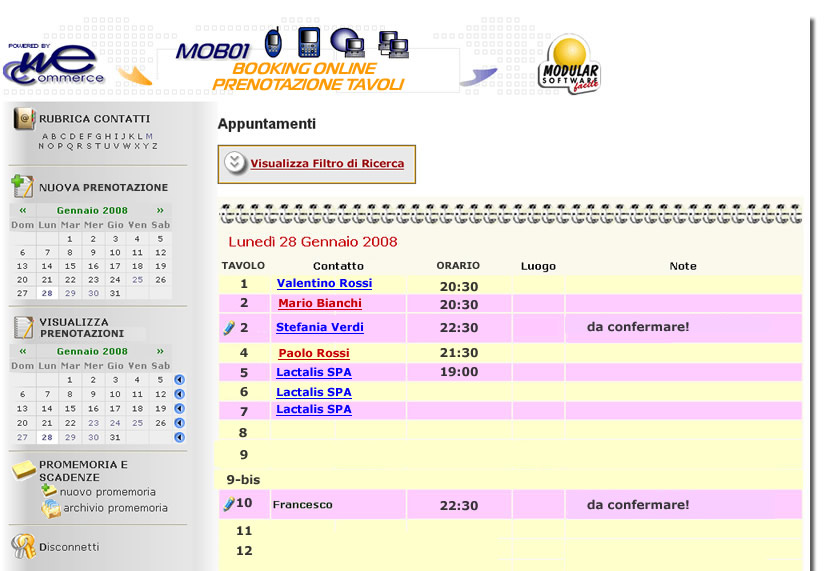
Task: Select day 23 in Visualizza Prenotazioni calendar
Action: coord(93,423)
